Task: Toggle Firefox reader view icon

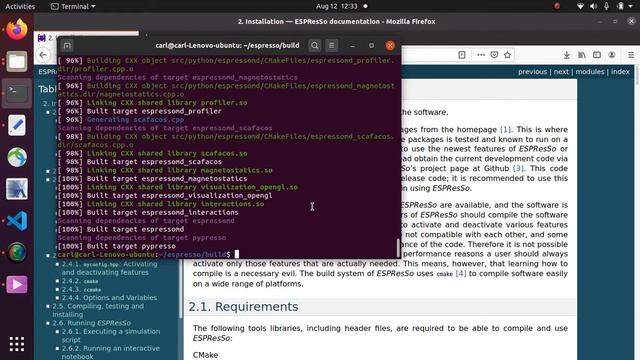Action: (x=462, y=55)
